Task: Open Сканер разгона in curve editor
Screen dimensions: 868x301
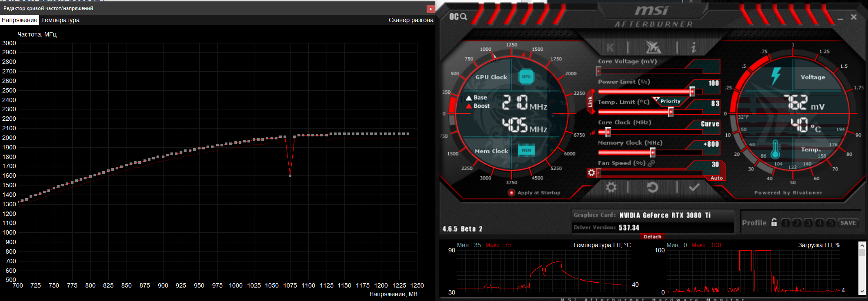Action: (411, 20)
